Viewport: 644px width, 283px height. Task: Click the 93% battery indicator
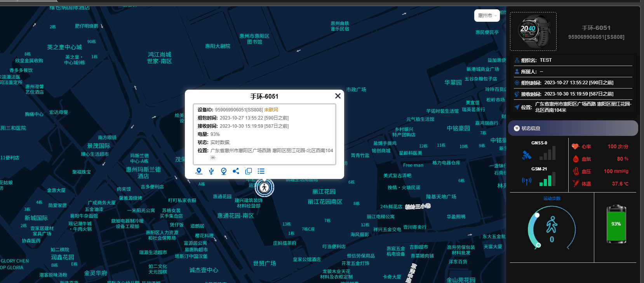pyautogui.click(x=616, y=224)
